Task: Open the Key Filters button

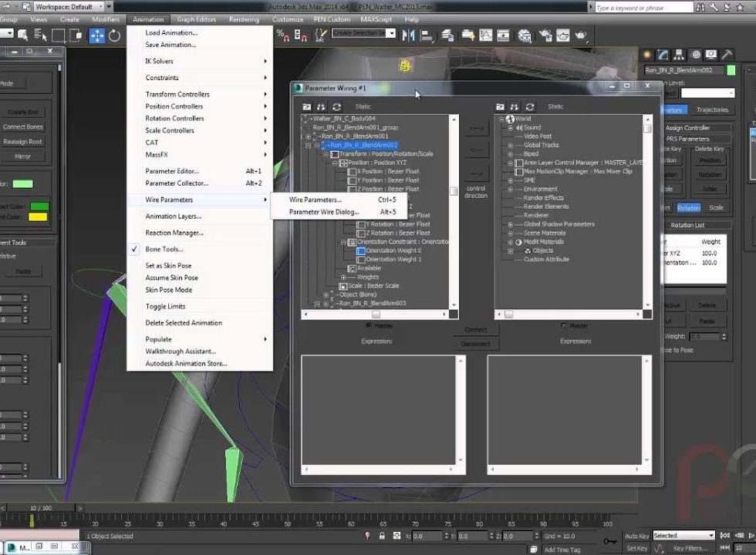Action: (x=690, y=548)
